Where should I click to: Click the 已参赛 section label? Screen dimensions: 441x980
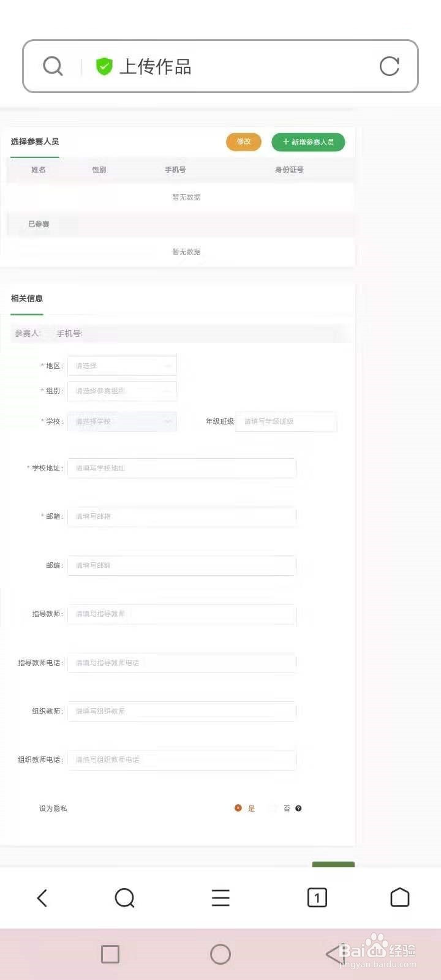pyautogui.click(x=39, y=224)
